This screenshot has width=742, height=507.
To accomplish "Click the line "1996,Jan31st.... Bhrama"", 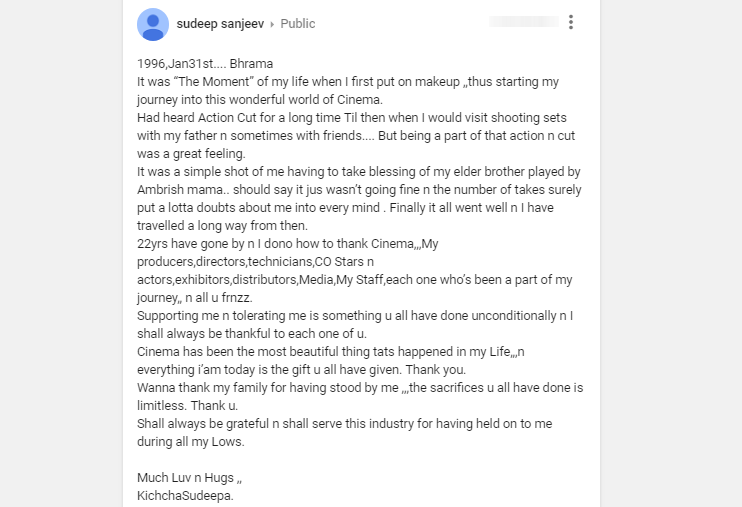I will [x=205, y=63].
